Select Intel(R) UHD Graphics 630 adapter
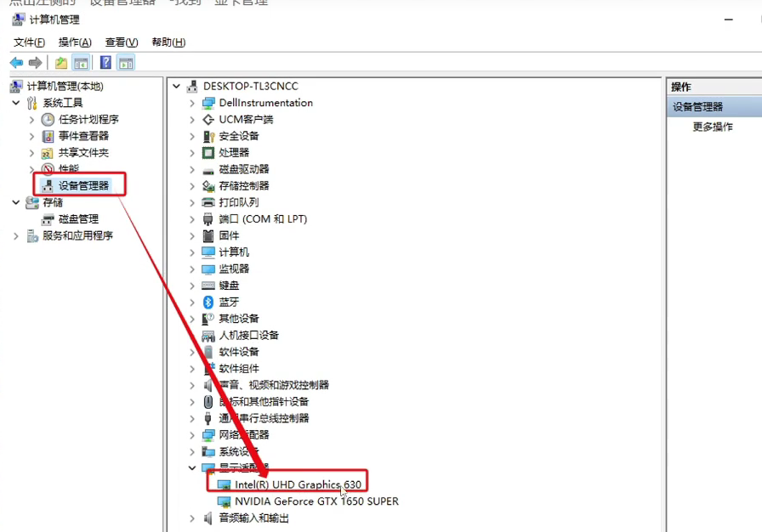The image size is (762, 532). pyautogui.click(x=298, y=484)
